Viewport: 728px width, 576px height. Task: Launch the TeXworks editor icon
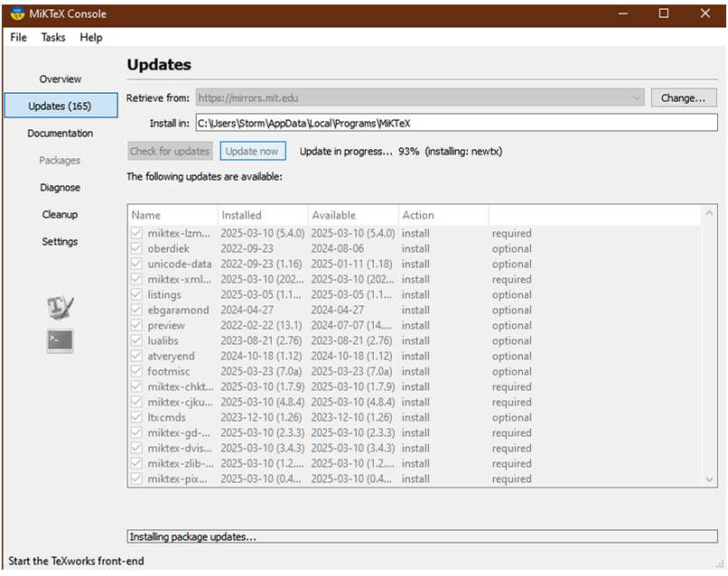[60, 307]
